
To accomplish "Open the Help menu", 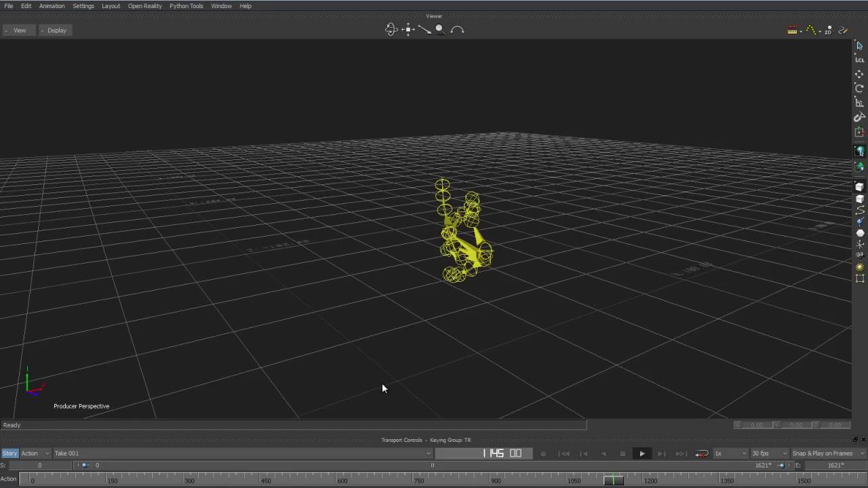I will (x=245, y=6).
